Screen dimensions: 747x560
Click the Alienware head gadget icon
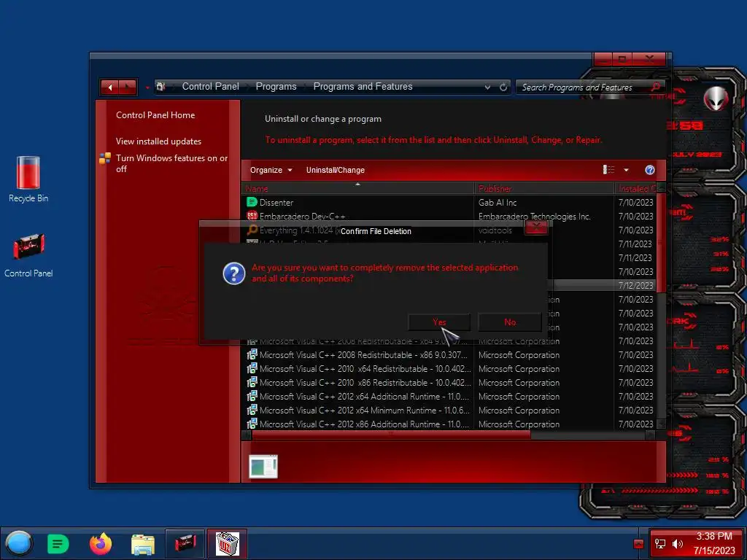tap(716, 98)
